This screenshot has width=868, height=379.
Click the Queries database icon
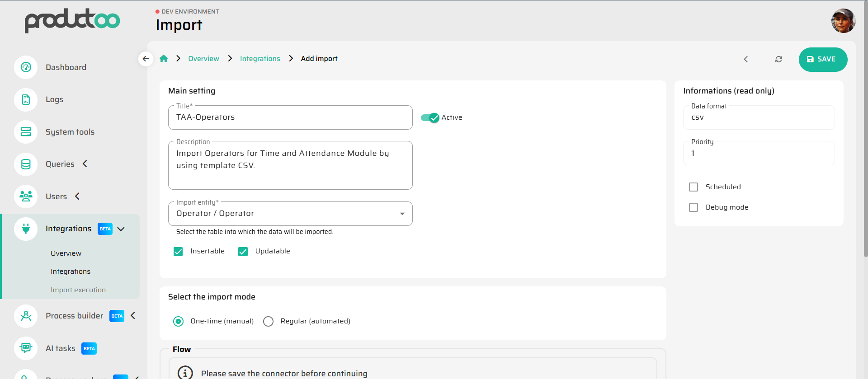pos(26,164)
